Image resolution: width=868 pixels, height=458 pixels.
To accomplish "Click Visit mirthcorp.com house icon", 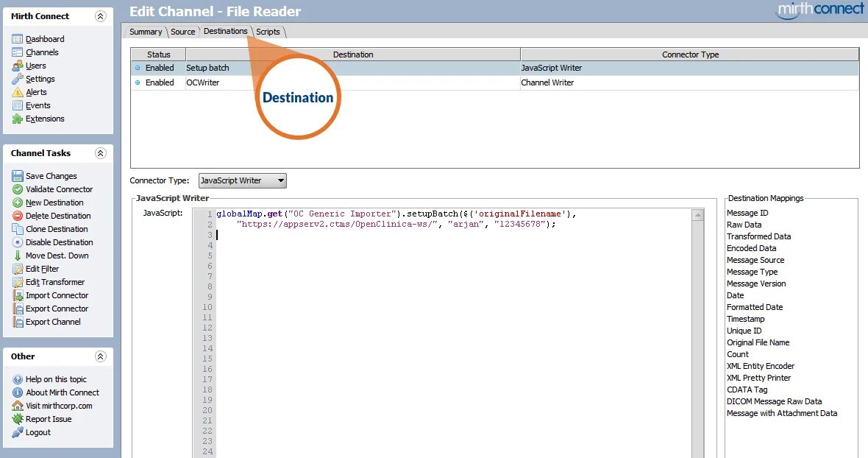I will [x=17, y=406].
